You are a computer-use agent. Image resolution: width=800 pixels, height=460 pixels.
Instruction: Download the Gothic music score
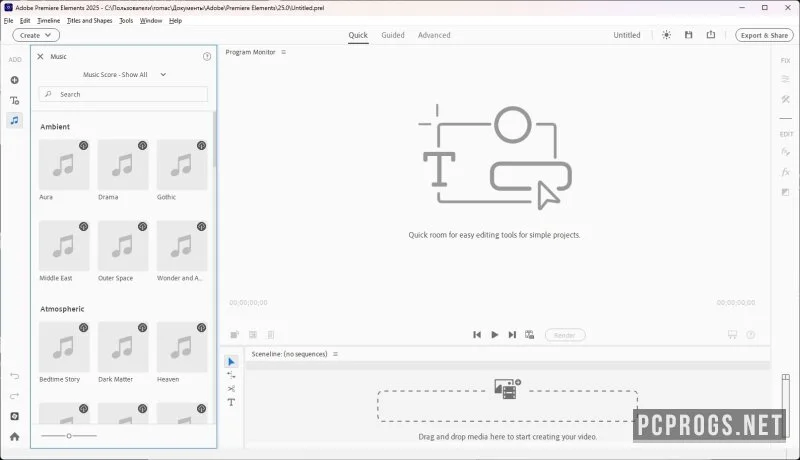pyautogui.click(x=202, y=145)
